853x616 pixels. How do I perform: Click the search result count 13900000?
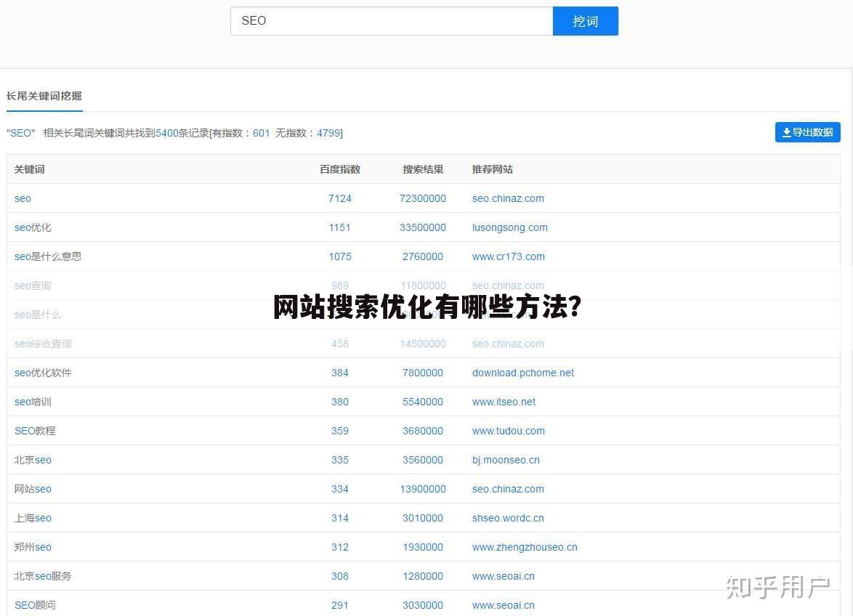point(423,489)
